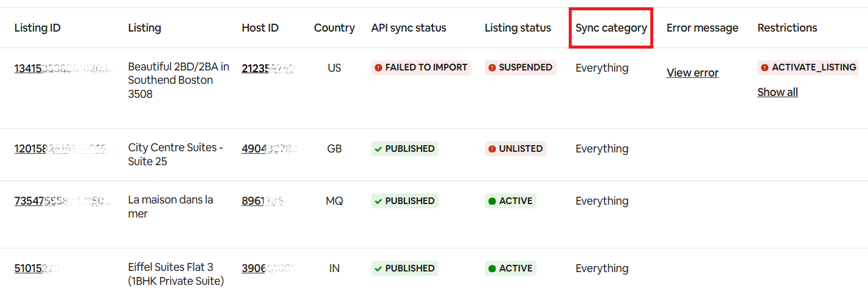This screenshot has height=297, width=868.
Task: Expand restrictions with Show all
Action: point(777,92)
